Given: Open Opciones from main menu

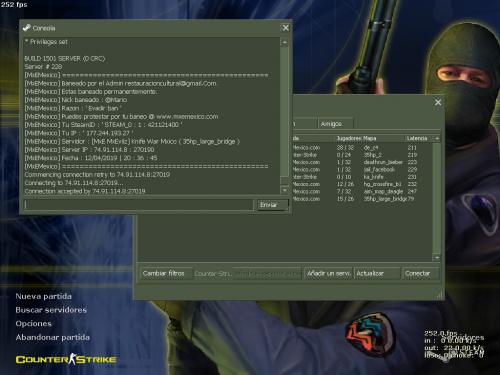Looking at the screenshot, I should 34,324.
